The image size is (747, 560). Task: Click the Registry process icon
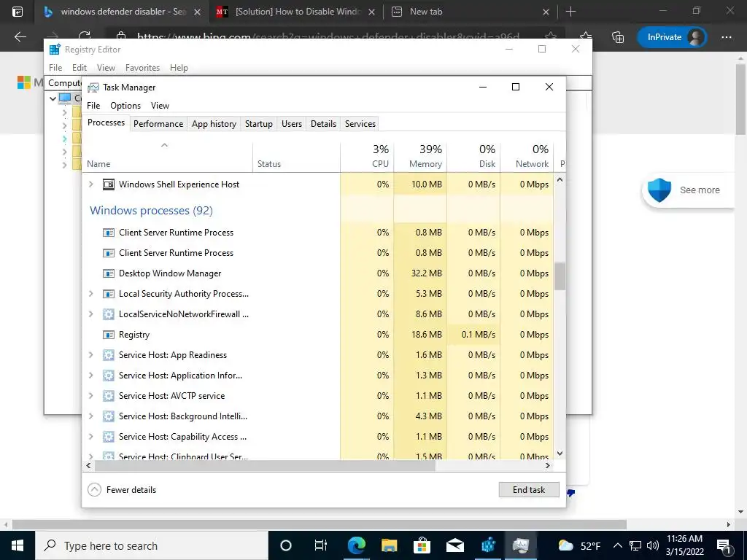tap(109, 335)
